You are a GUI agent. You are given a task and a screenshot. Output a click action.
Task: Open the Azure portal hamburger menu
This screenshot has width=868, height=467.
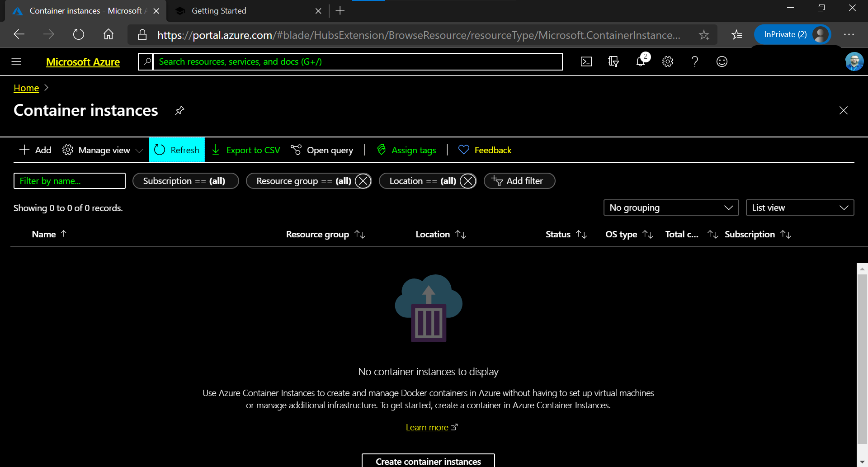(x=16, y=62)
